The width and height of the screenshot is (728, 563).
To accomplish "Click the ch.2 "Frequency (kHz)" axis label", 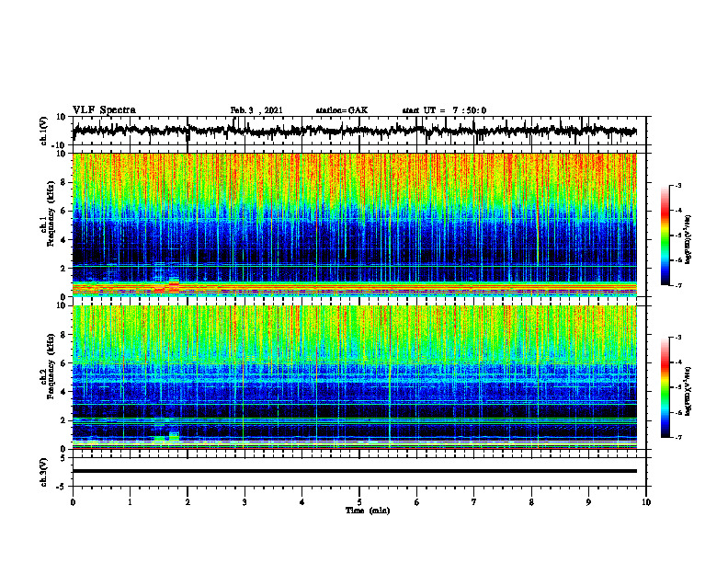I will (51, 366).
